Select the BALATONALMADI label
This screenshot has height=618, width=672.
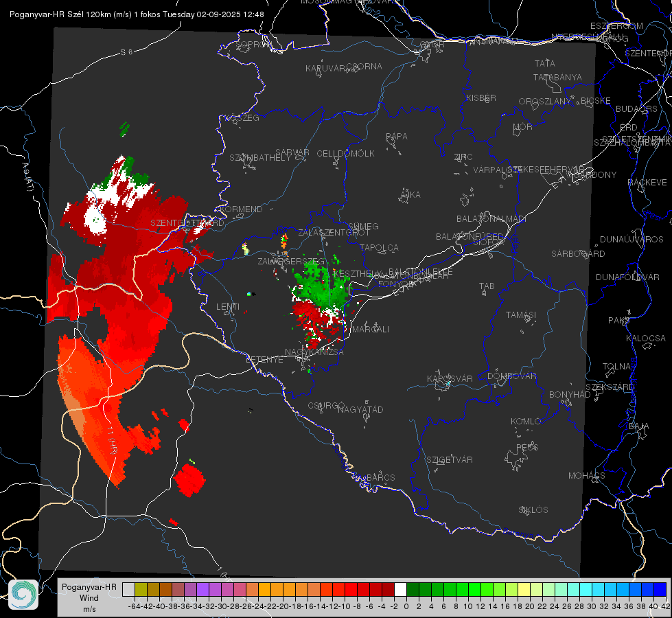pos(491,219)
